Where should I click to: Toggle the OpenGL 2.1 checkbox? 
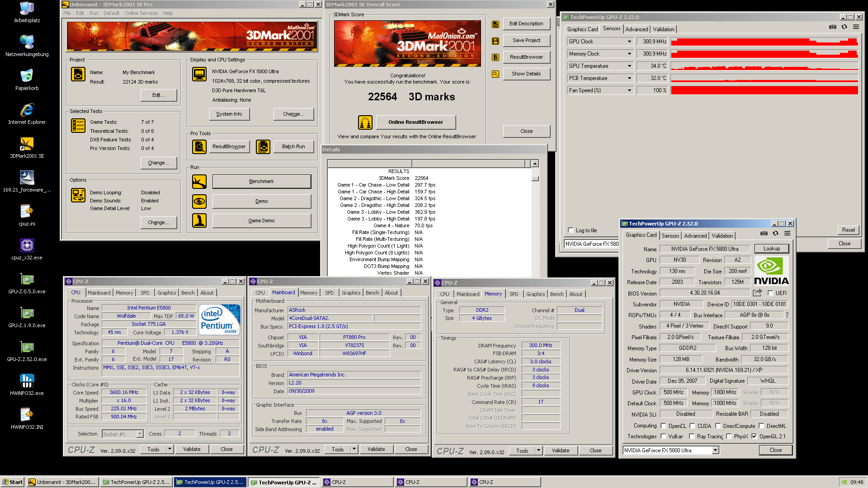coord(754,436)
